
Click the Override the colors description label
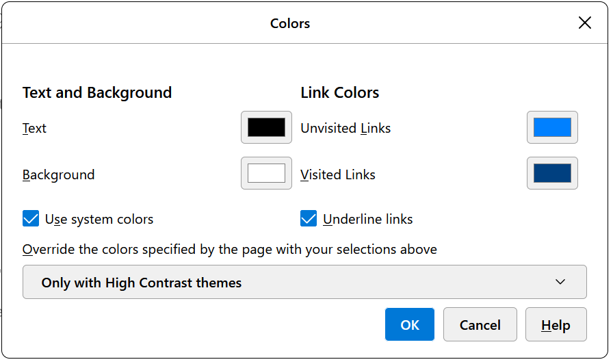click(x=229, y=249)
